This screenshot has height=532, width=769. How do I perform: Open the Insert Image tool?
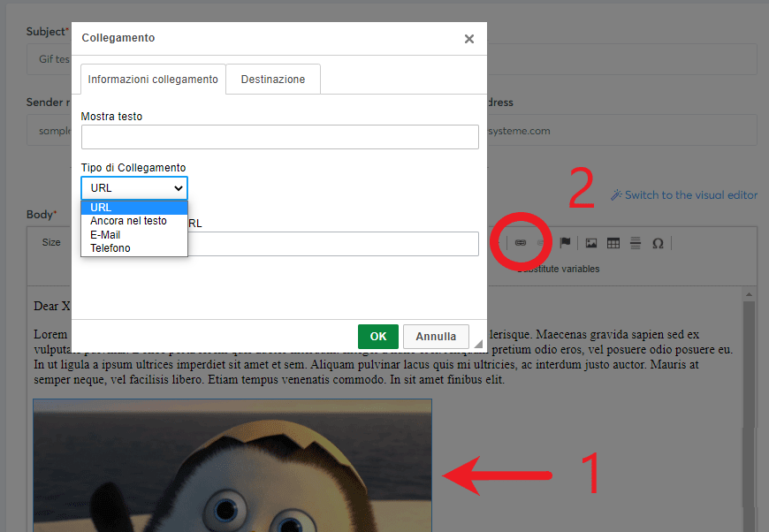(x=590, y=242)
